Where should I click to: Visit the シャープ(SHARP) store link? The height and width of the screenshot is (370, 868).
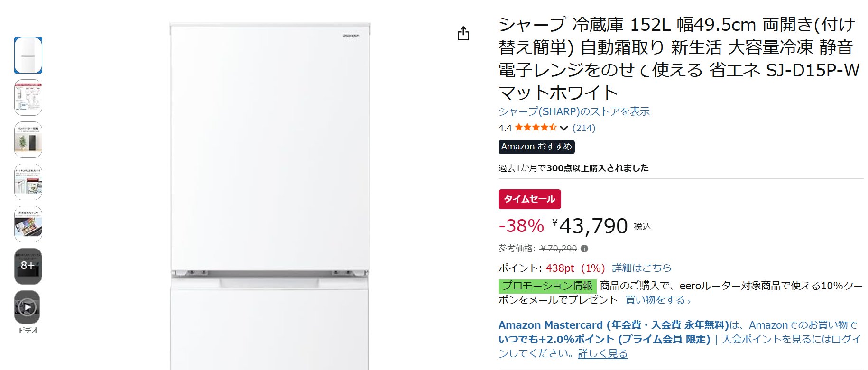click(574, 112)
